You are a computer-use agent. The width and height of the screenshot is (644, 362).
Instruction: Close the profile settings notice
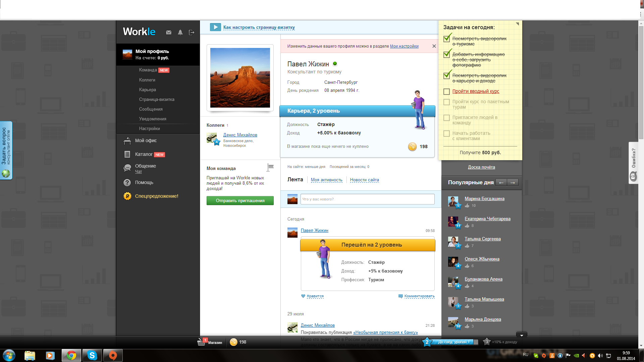(x=434, y=46)
